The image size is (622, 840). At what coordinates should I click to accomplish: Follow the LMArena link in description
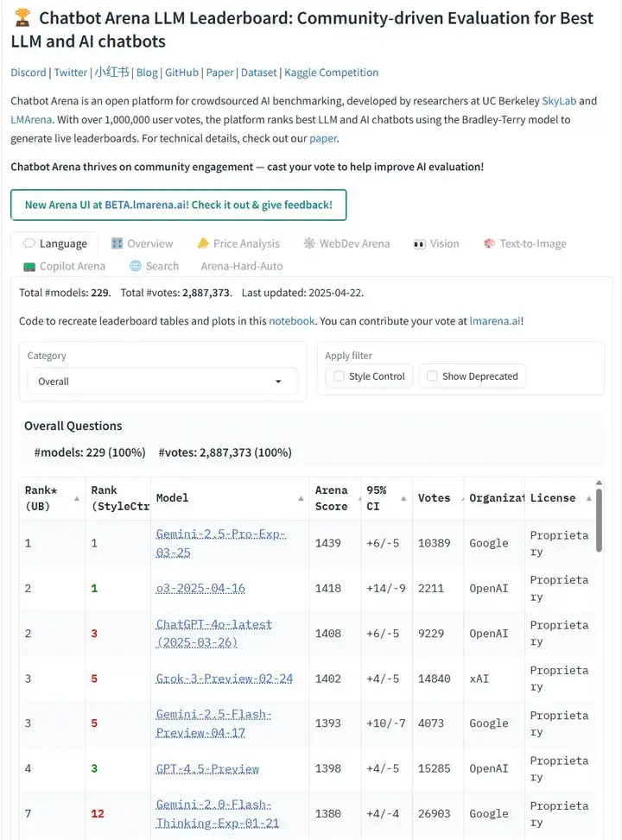pyautogui.click(x=31, y=119)
